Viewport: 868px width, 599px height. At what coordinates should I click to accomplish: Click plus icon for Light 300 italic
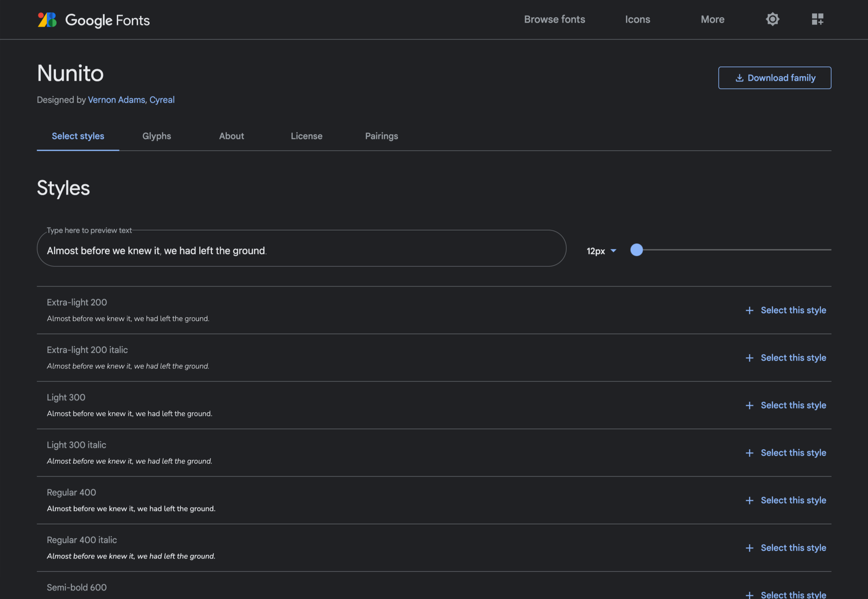coord(749,453)
